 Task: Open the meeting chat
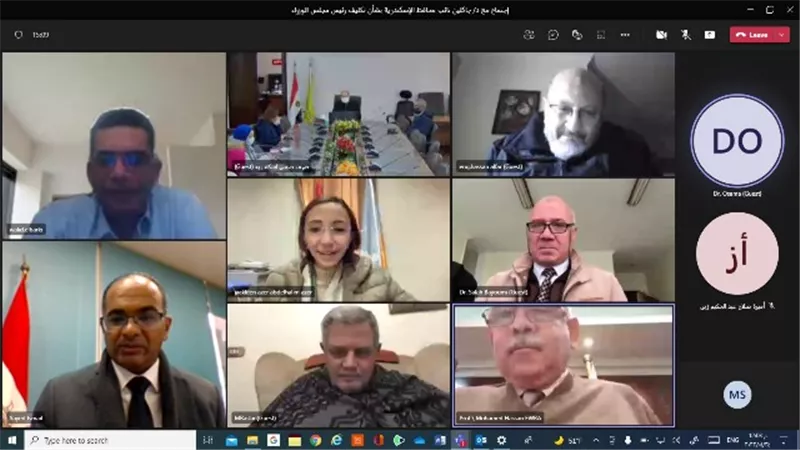[x=553, y=35]
